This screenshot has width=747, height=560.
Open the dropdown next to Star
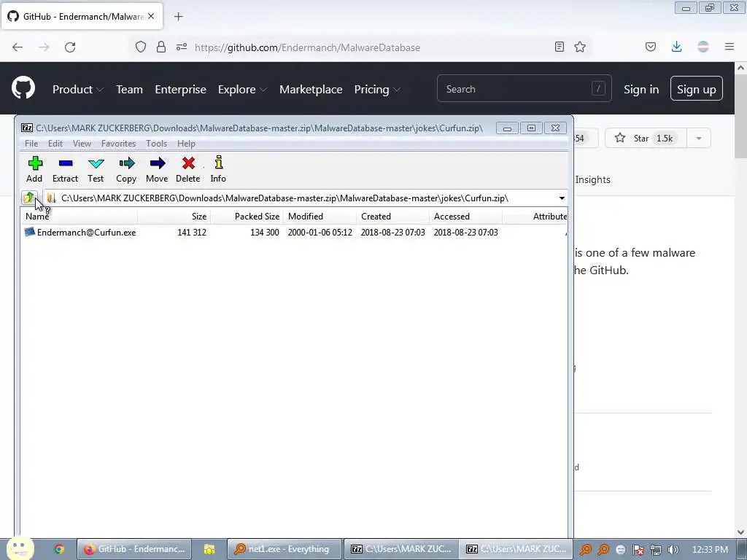(x=698, y=138)
